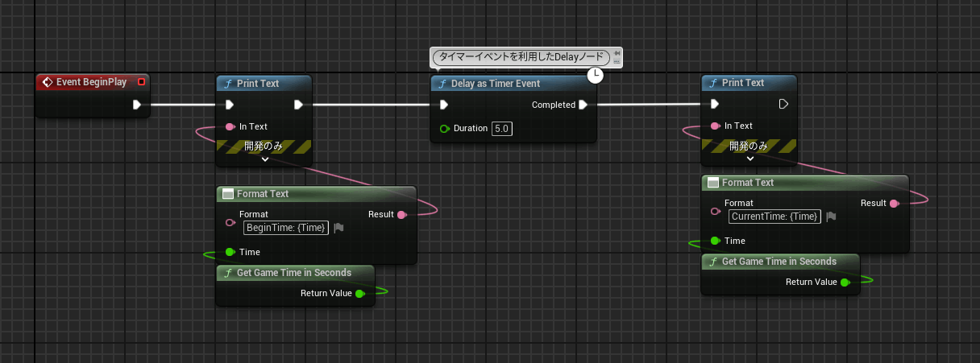
Task: Click the Event BeginPlay exec output pin
Action: coord(136,104)
